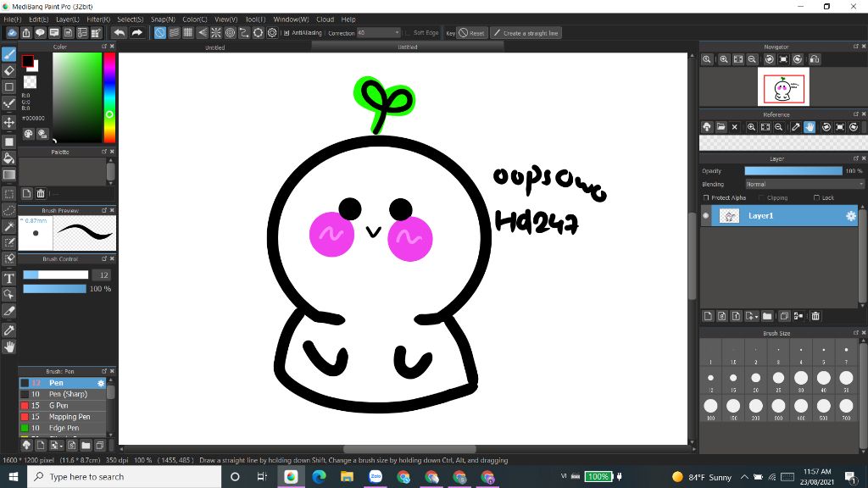
Task: Choose the Magic Wand selection tool
Action: [x=9, y=226]
